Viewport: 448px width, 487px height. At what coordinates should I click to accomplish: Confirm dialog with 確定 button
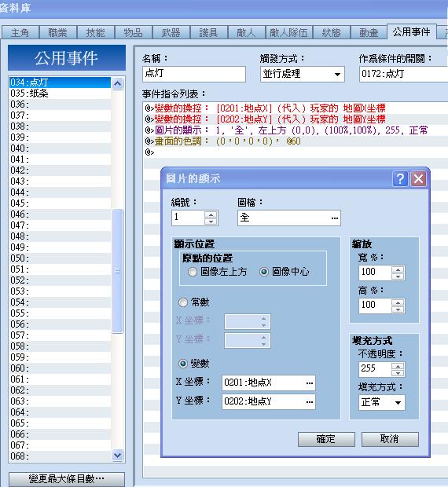(326, 439)
